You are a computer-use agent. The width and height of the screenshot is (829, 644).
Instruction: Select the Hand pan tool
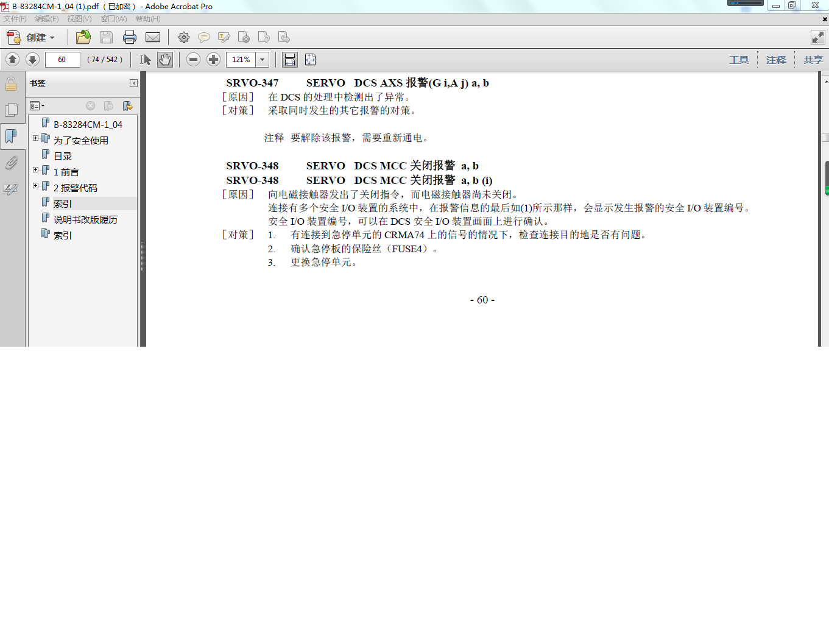pyautogui.click(x=165, y=60)
